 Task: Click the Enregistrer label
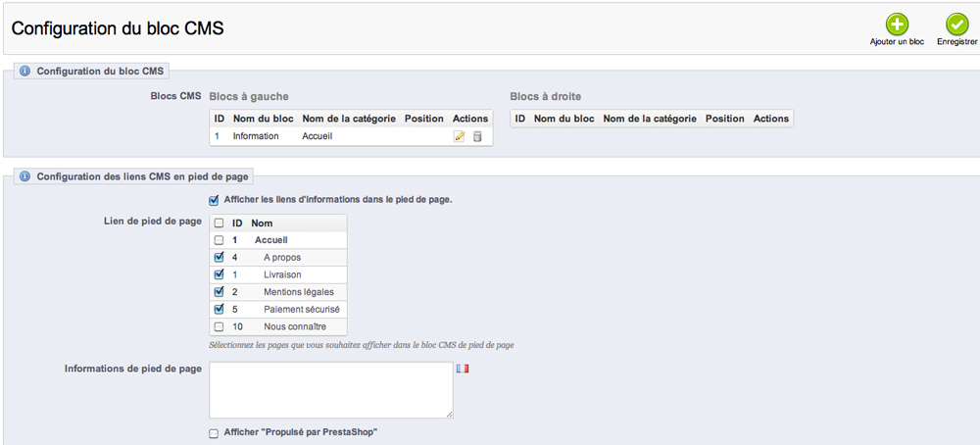(x=956, y=42)
